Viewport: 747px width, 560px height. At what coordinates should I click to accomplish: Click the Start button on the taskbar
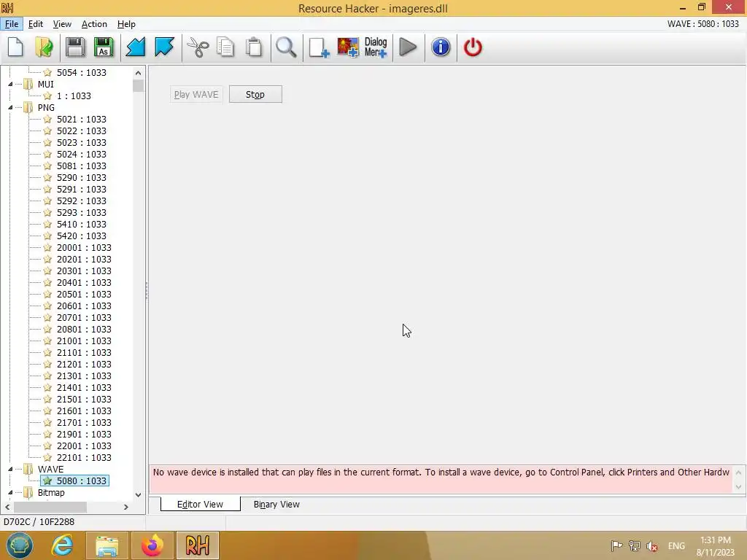tap(19, 545)
